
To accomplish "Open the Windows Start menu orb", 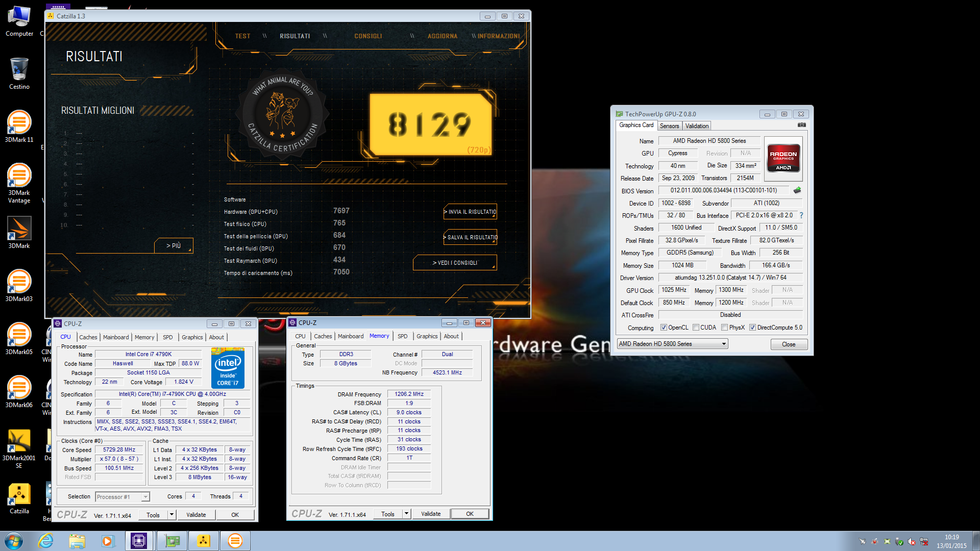I will coord(14,541).
